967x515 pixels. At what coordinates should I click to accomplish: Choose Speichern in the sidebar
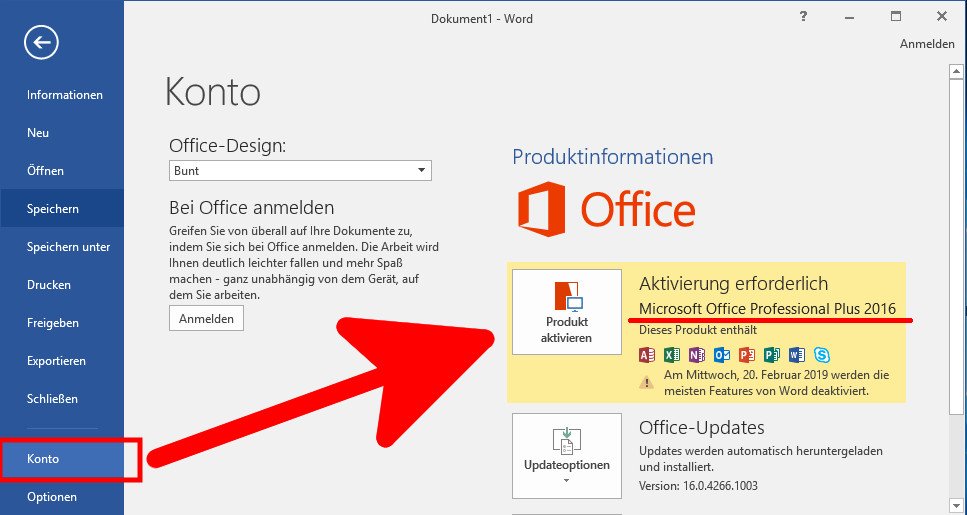[62, 209]
